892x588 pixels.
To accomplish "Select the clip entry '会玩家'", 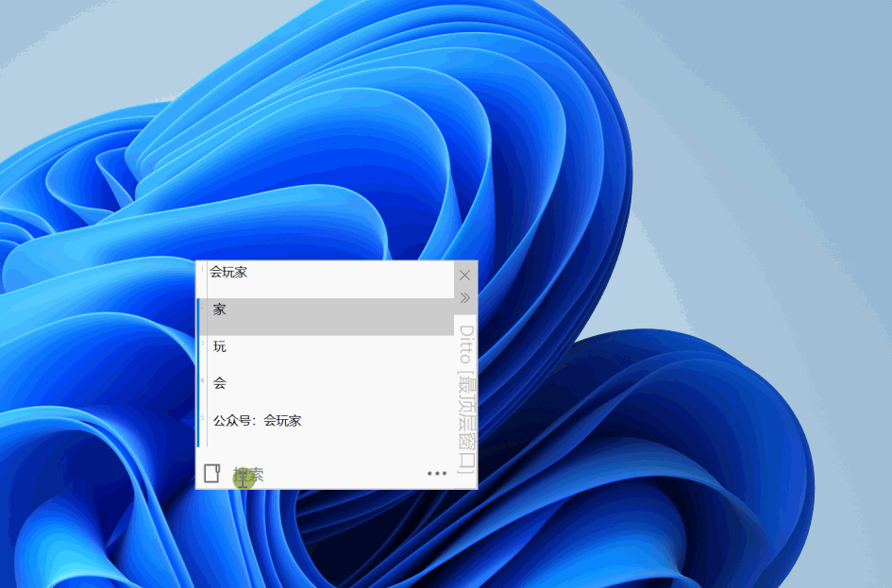I will 326,279.
